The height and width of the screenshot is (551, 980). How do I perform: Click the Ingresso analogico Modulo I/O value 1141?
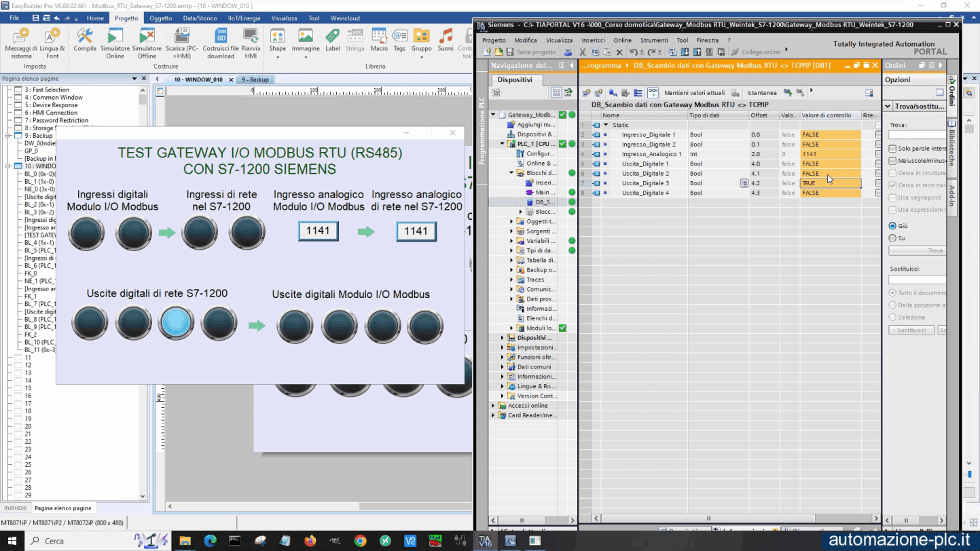[x=318, y=231]
